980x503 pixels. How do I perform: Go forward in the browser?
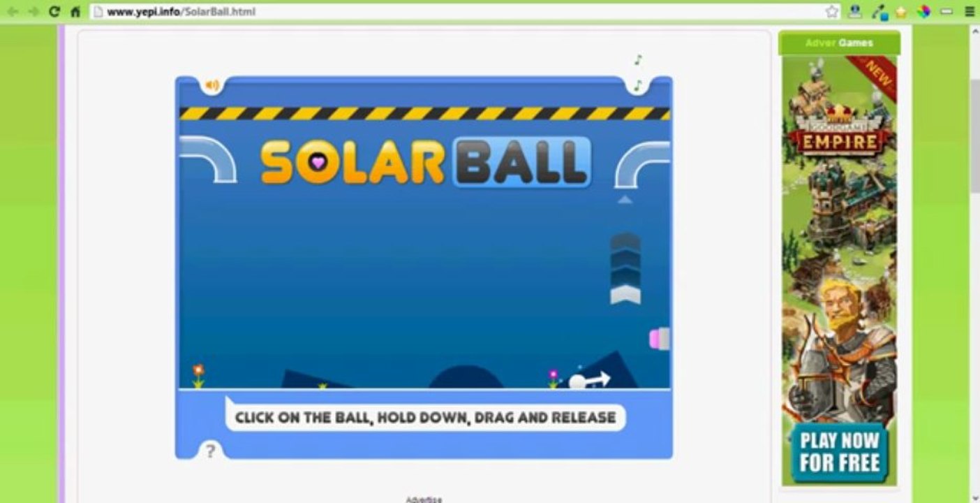coord(32,11)
